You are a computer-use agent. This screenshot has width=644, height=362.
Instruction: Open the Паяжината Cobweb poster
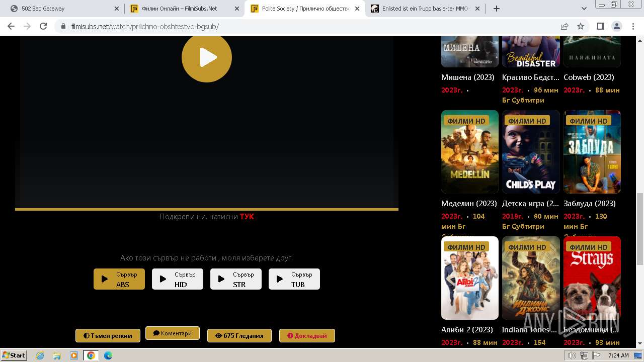click(x=592, y=51)
